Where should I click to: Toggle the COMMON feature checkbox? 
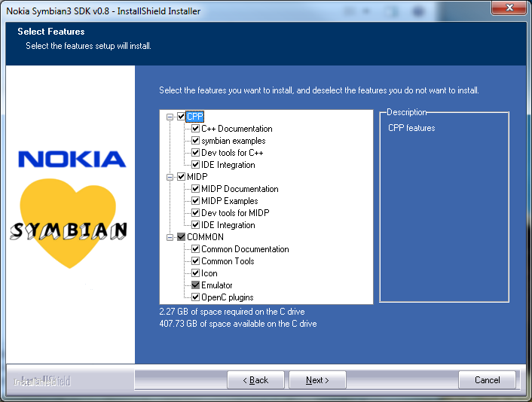point(181,237)
